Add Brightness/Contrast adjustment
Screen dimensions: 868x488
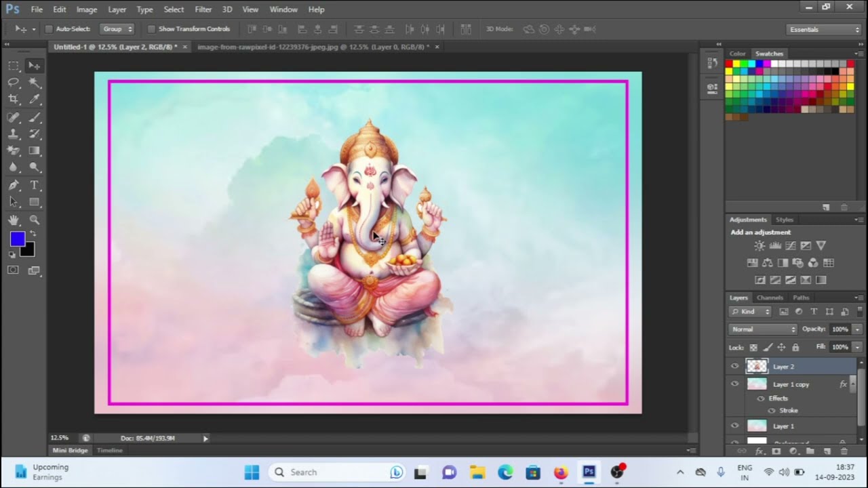[759, 246]
